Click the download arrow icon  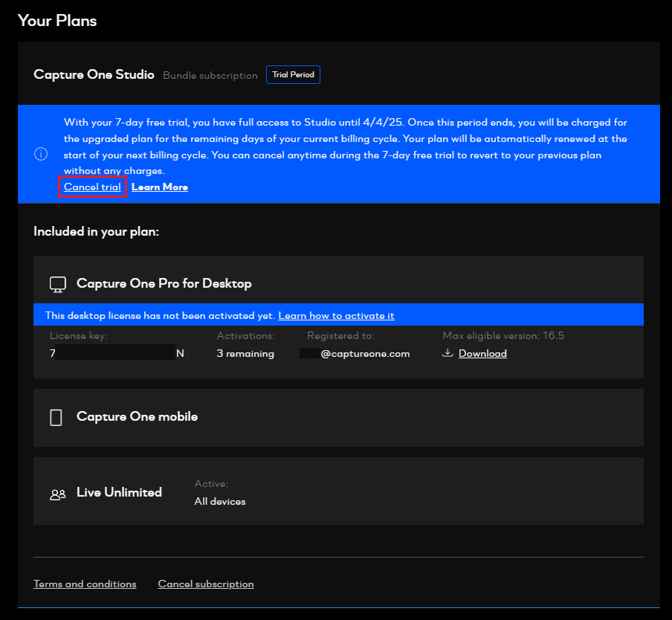pyautogui.click(x=448, y=352)
